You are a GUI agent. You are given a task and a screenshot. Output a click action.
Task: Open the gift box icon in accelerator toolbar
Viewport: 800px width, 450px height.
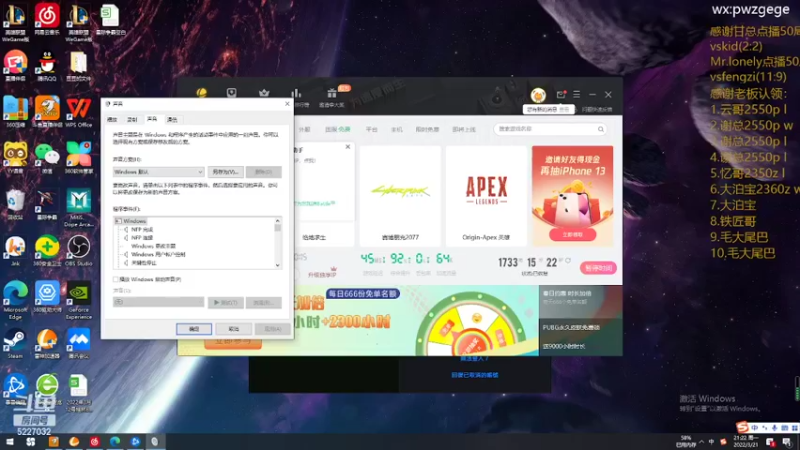pyautogui.click(x=332, y=93)
